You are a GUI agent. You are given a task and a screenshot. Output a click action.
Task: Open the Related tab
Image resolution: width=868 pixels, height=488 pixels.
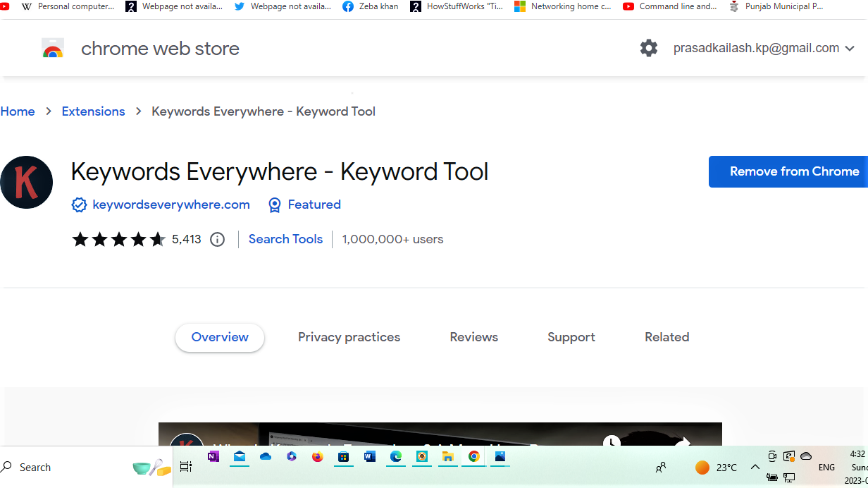coord(667,337)
